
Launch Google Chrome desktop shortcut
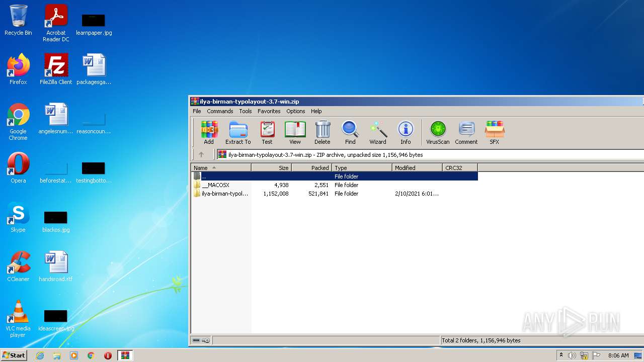(18, 122)
